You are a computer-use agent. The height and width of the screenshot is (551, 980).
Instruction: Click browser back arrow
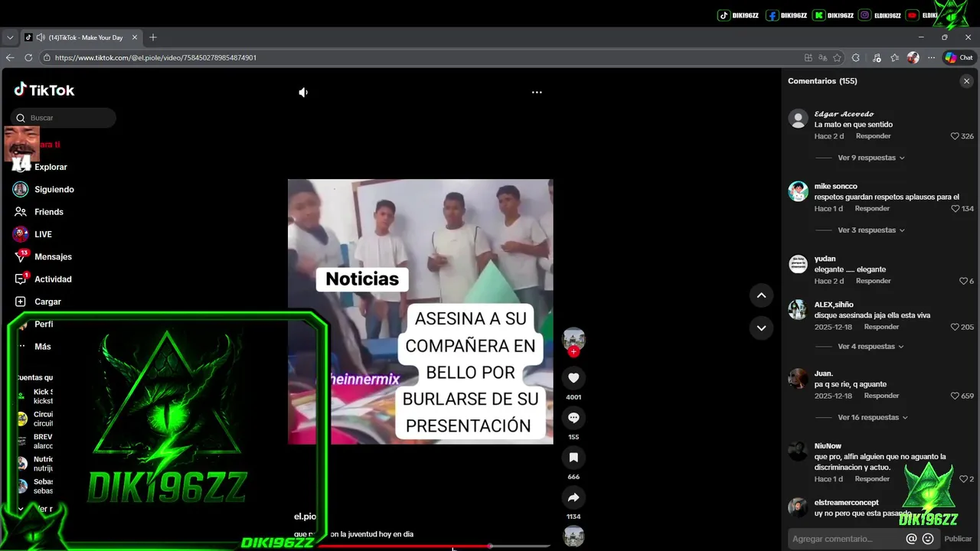[10, 57]
